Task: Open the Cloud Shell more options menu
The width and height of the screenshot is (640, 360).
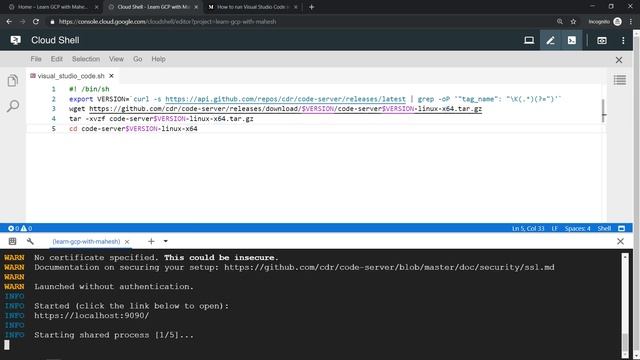Action: [x=623, y=40]
